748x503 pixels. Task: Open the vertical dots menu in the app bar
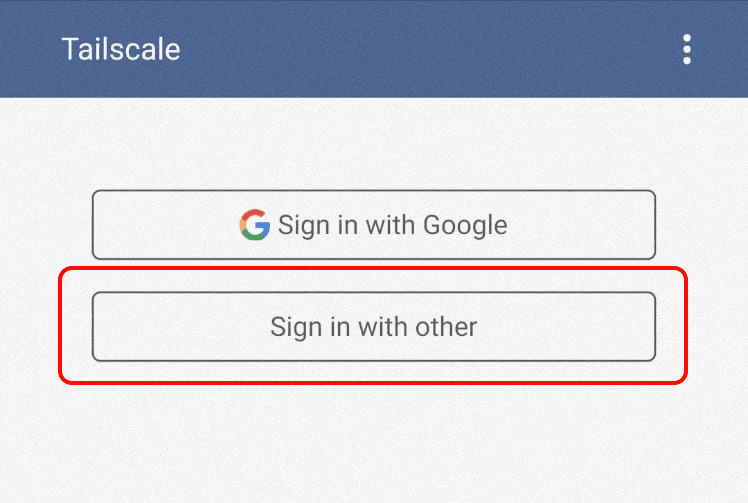pyautogui.click(x=686, y=49)
